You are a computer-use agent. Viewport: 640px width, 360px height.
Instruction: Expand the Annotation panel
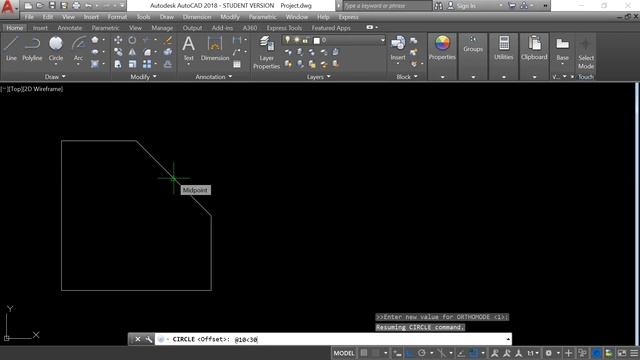coord(213,77)
